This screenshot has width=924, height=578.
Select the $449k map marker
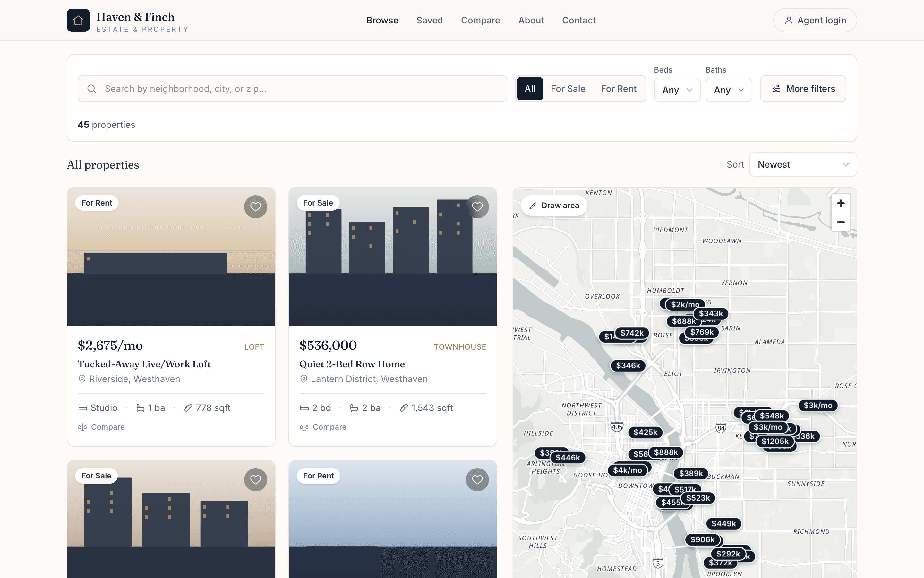pyautogui.click(x=723, y=524)
